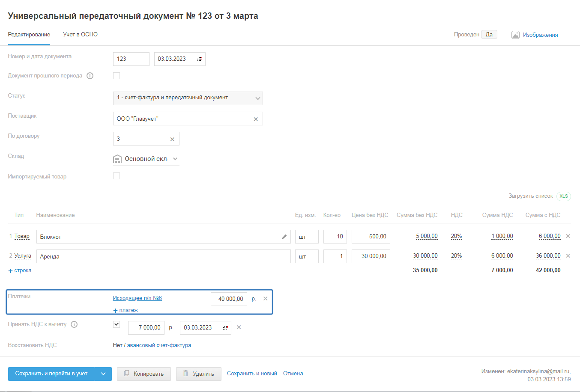The width and height of the screenshot is (580, 392).
Task: Click the unit field in Аренда row
Action: tap(307, 256)
